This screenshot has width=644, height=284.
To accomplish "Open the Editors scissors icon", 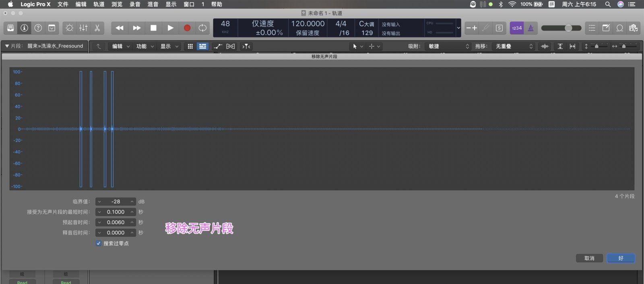I will pyautogui.click(x=97, y=28).
